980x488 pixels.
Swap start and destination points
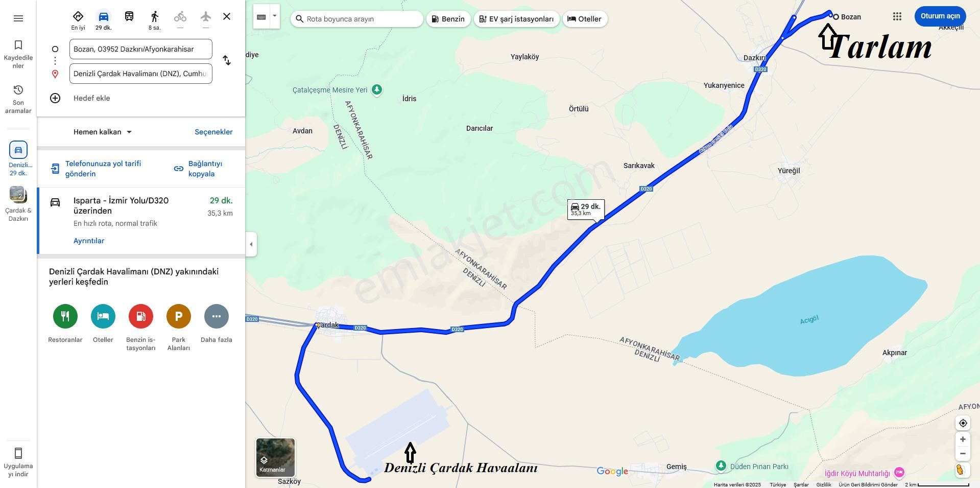coord(227,60)
